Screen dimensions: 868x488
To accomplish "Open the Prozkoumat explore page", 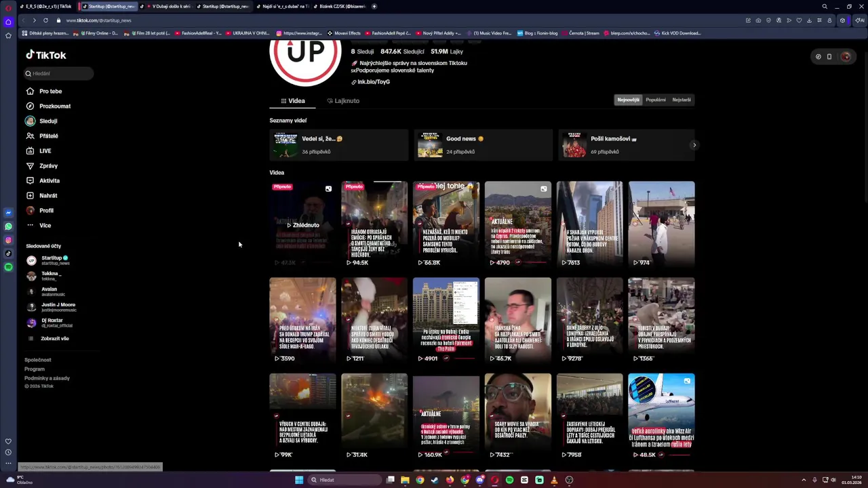I will 48,106.
